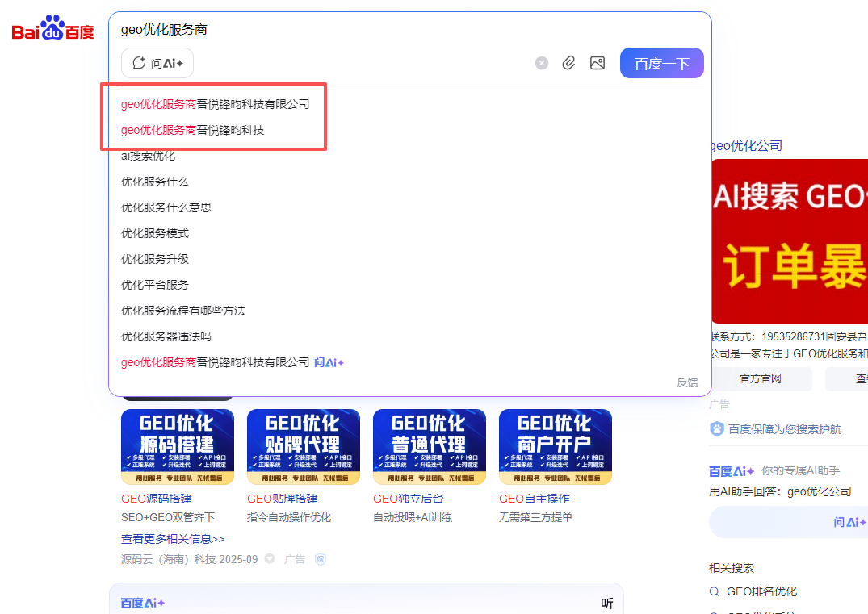Open the GEO源码搭建 ad thumbnail
This screenshot has height=614, width=868.
pos(178,446)
